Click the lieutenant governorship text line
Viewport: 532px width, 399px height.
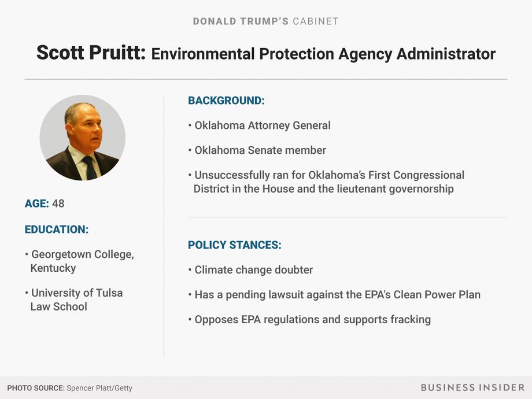point(324,189)
